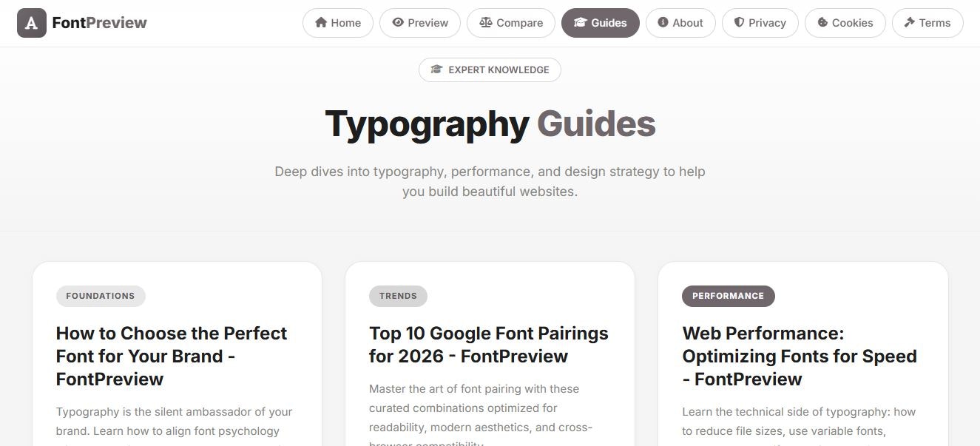Click the 'How to Choose the Perfect Font' title

click(x=171, y=356)
